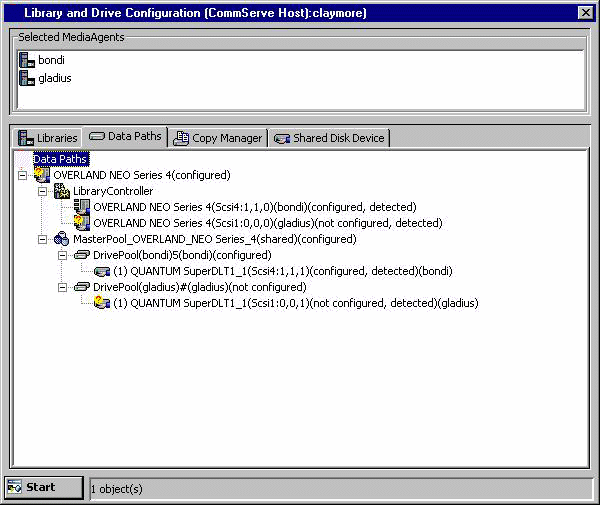This screenshot has height=505, width=600.
Task: Open the Shared Disk Device tab
Action: coord(329,138)
